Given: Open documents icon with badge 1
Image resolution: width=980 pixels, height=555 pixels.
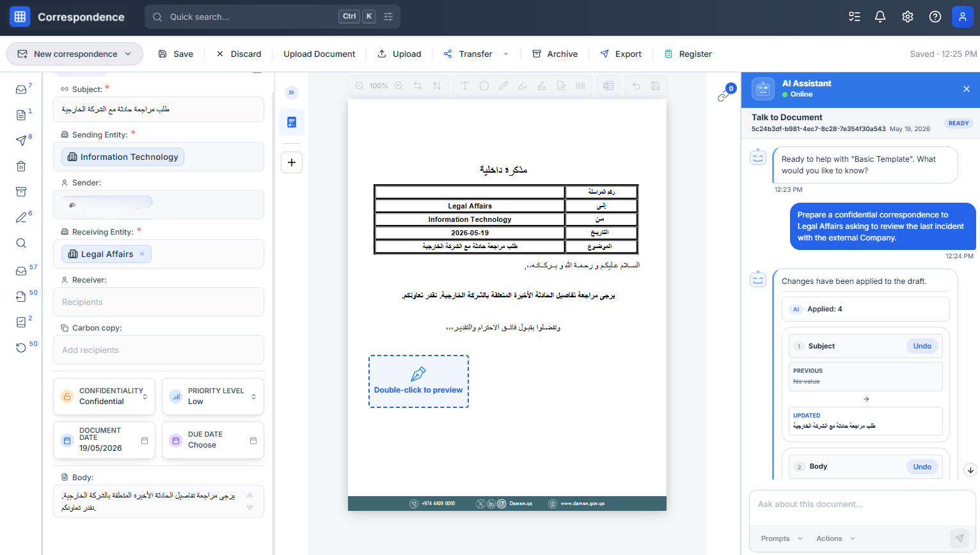Looking at the screenshot, I should coord(21,115).
